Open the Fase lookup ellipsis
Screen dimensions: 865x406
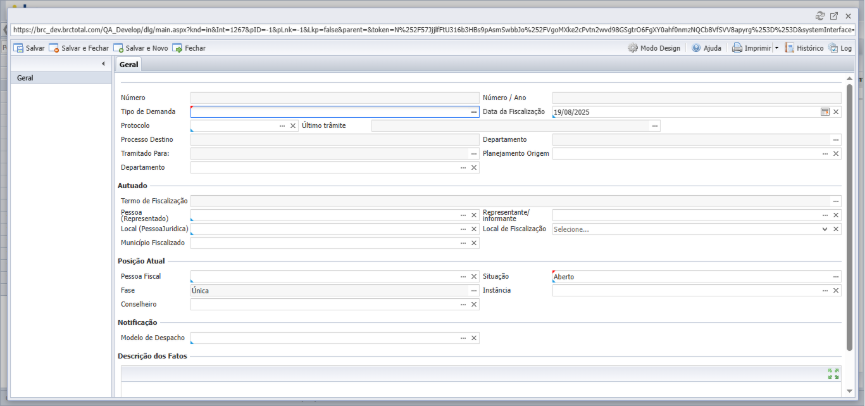click(473, 290)
